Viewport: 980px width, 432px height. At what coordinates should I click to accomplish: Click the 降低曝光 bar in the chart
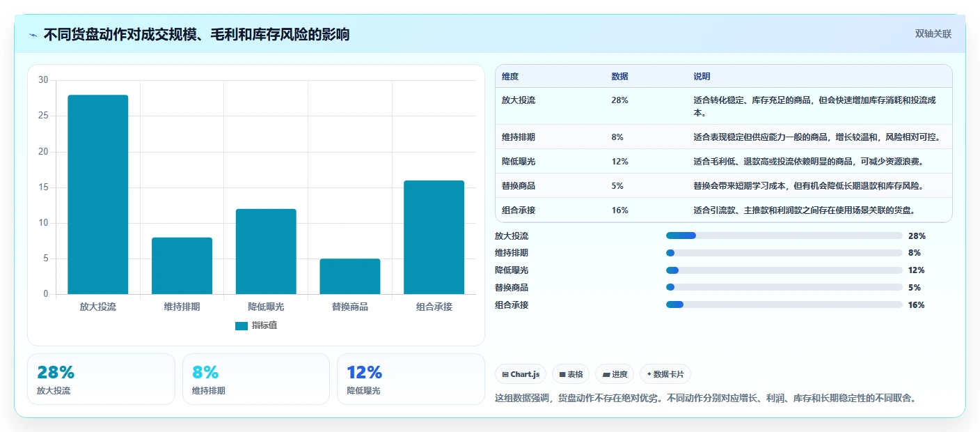tap(266, 252)
